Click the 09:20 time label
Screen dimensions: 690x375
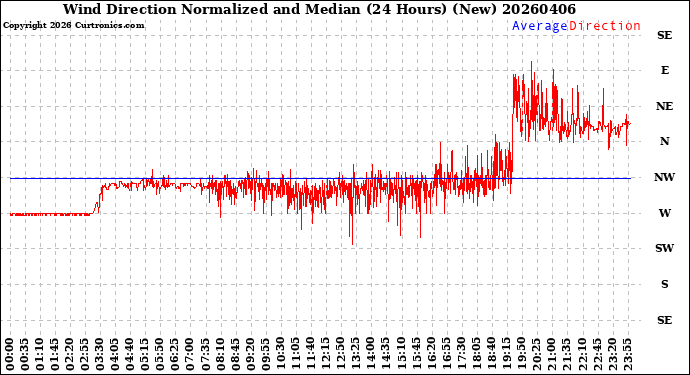[x=250, y=354]
